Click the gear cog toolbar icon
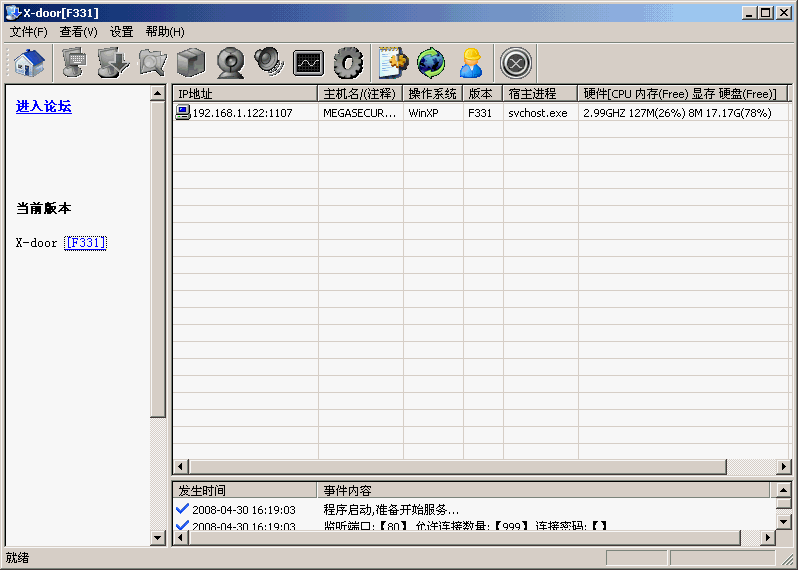Image resolution: width=798 pixels, height=570 pixels. point(347,63)
